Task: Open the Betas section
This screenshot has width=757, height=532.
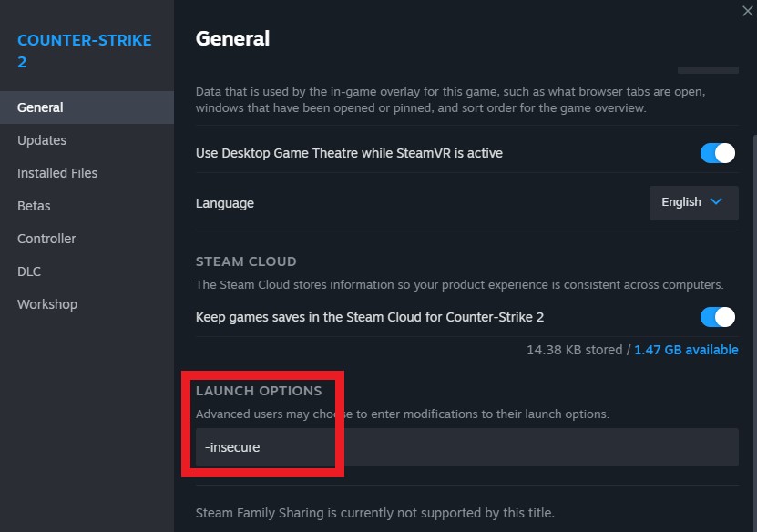Action: pos(34,206)
